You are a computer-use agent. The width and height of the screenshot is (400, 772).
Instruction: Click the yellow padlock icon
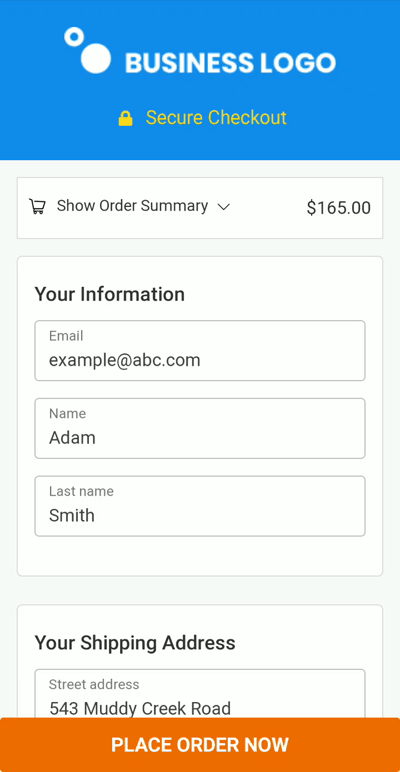tap(126, 118)
